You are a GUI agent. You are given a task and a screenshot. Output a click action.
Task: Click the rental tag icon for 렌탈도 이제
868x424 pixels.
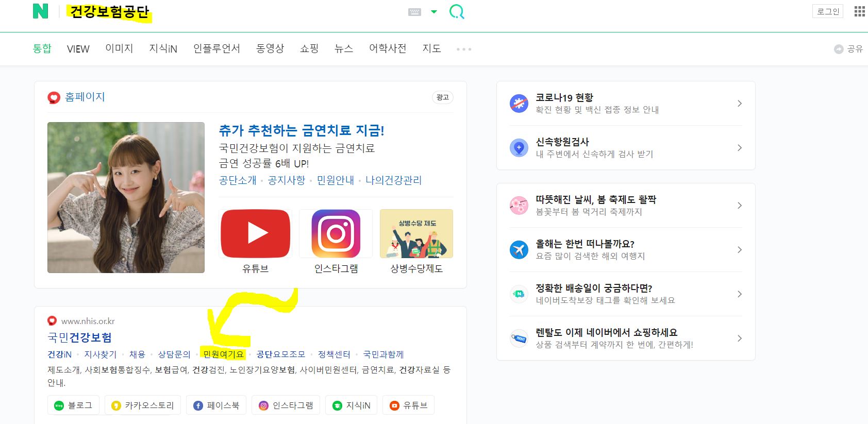click(519, 338)
